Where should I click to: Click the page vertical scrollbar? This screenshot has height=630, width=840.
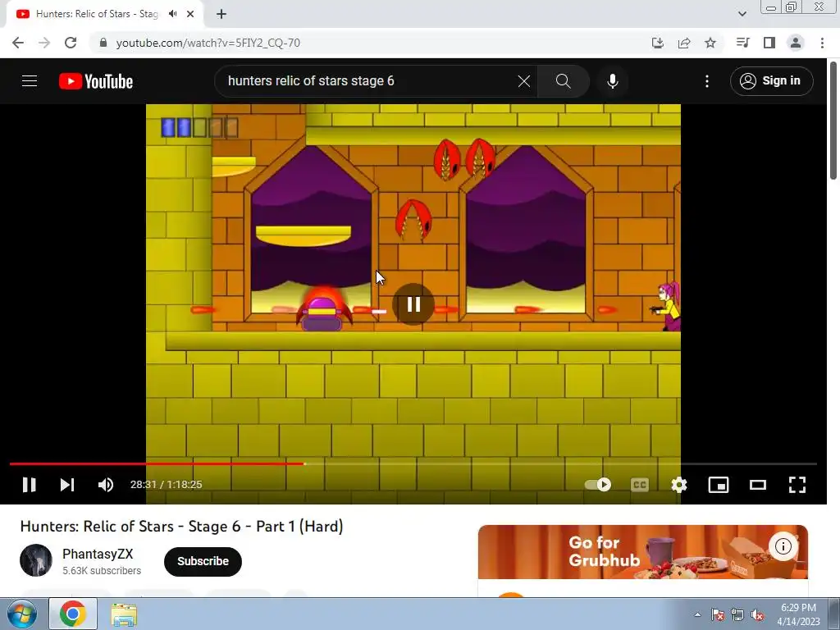pyautogui.click(x=833, y=121)
